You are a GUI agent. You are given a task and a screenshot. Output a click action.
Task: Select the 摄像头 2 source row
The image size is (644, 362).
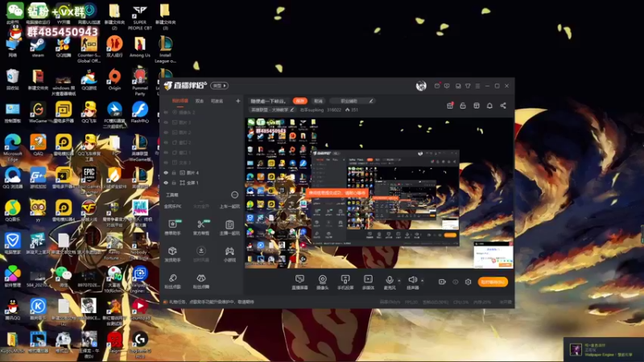click(202, 112)
